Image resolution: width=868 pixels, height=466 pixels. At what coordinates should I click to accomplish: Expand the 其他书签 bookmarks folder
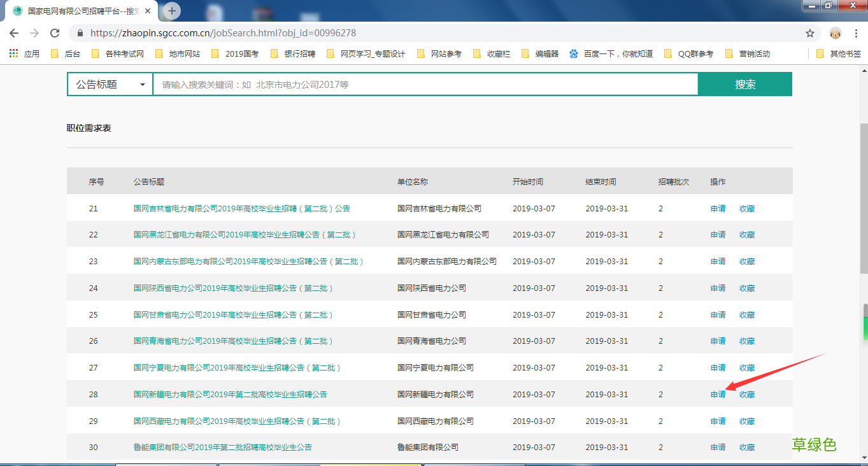[x=841, y=53]
